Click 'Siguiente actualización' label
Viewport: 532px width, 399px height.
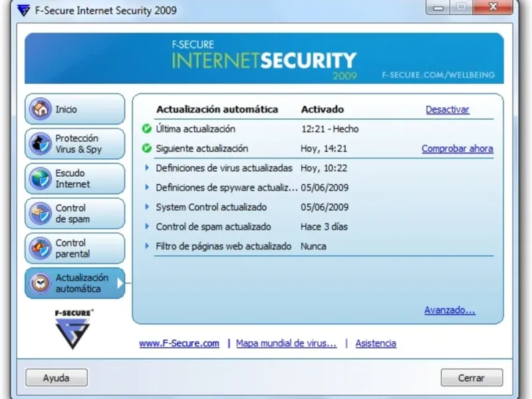click(202, 148)
